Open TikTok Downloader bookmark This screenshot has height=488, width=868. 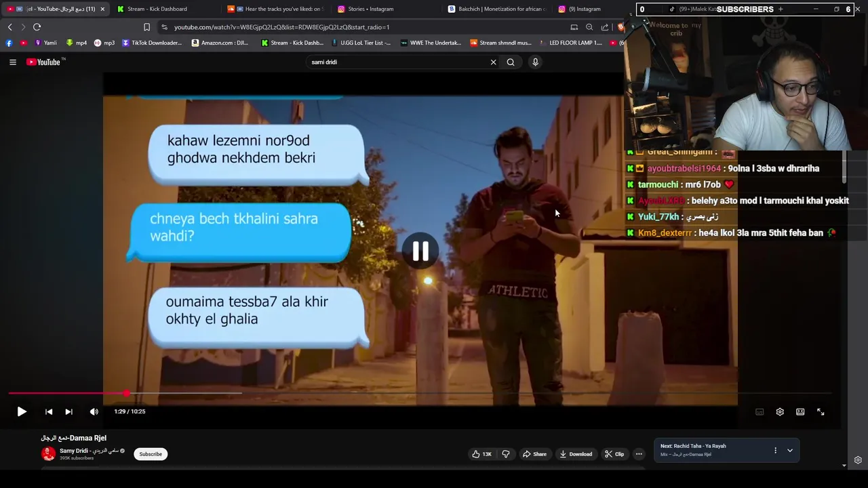(152, 43)
